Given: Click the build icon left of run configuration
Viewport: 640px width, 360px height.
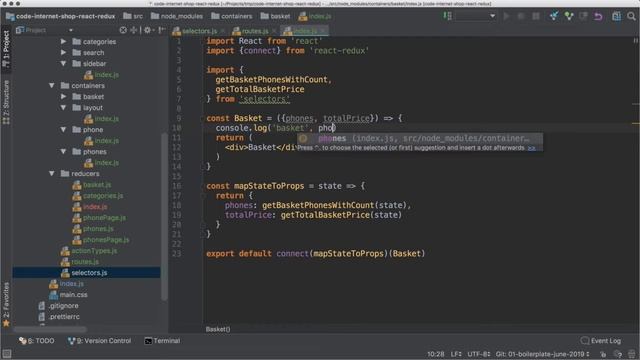Looking at the screenshot, I should (448, 16).
